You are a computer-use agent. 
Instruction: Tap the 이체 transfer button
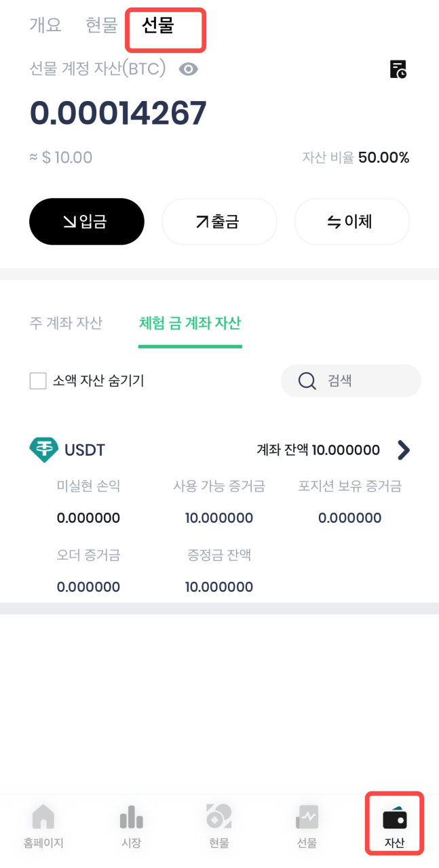pos(351,221)
